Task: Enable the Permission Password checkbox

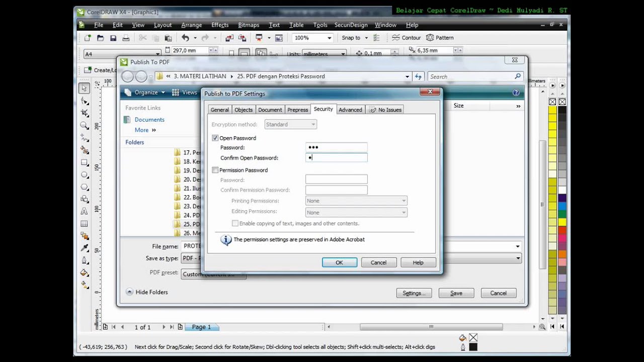Action: coord(215,170)
